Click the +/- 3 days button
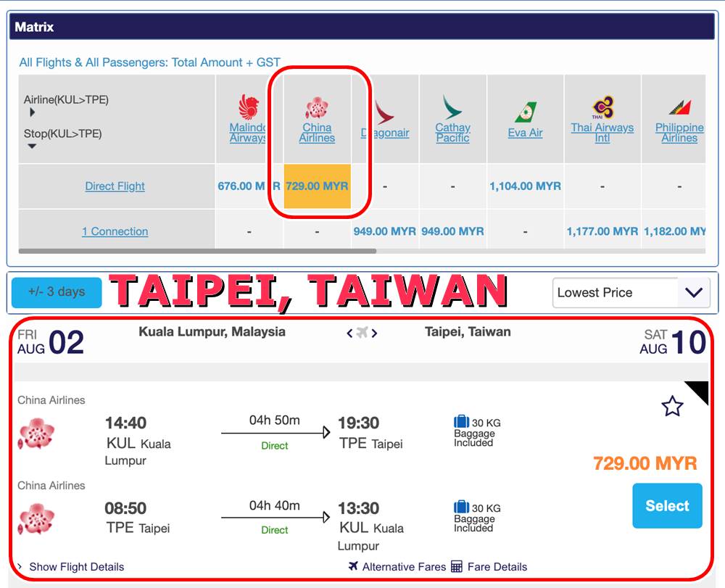 (57, 292)
